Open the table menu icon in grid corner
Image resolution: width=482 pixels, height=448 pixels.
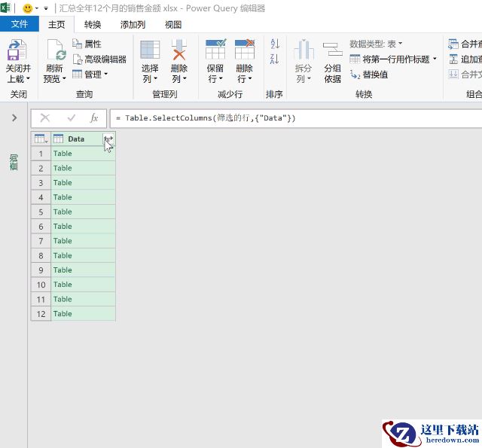coord(41,139)
